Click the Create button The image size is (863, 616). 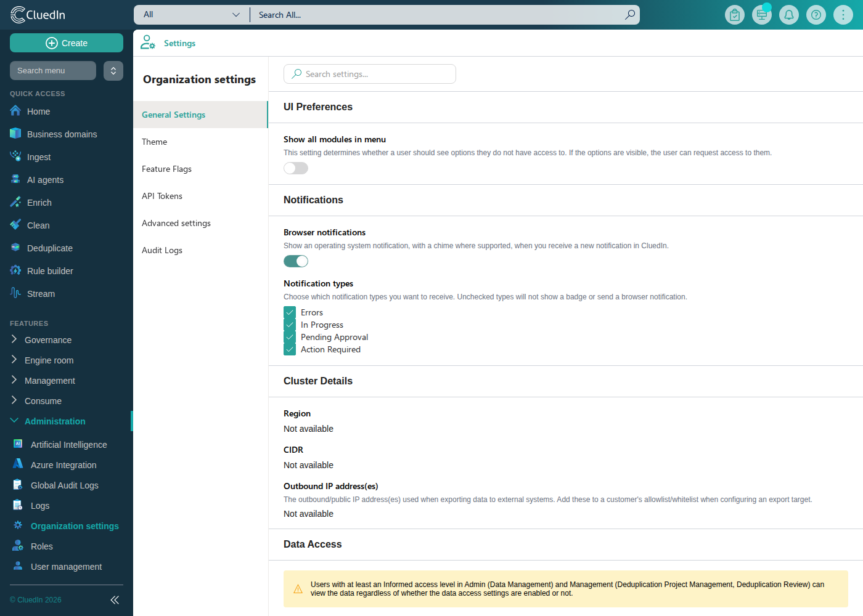click(x=67, y=43)
